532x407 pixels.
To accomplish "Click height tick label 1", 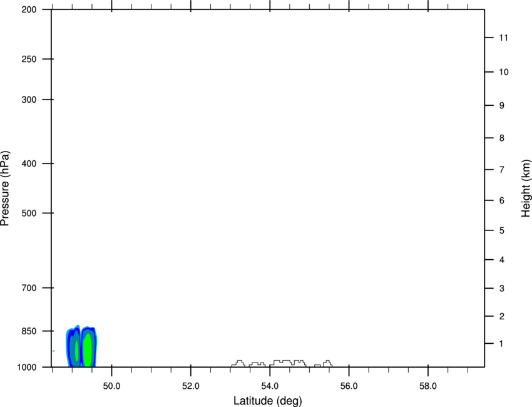I will point(501,344).
